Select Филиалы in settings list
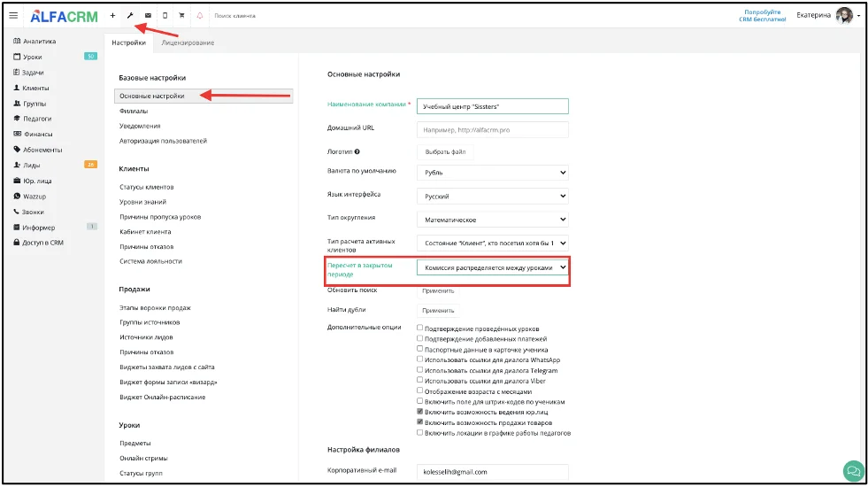 tap(134, 111)
